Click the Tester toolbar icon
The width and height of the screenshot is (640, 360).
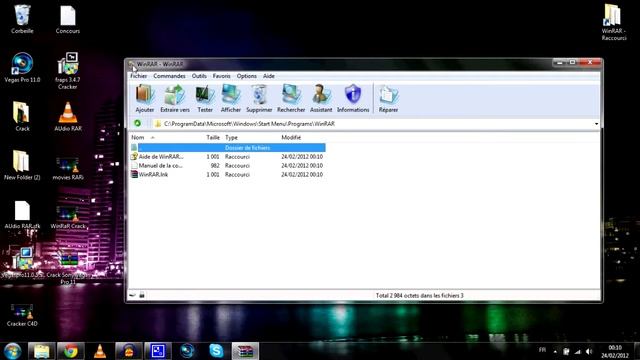click(x=205, y=99)
